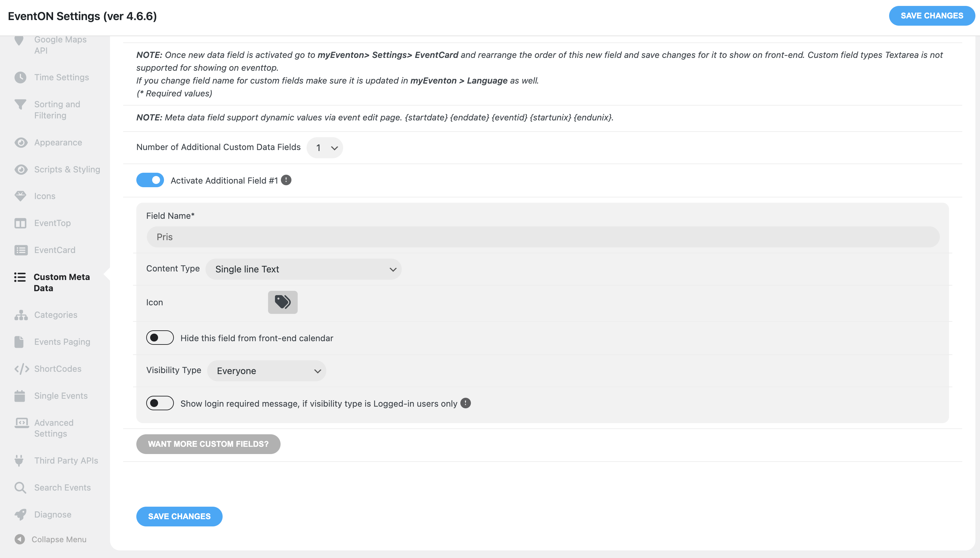Click the Third Party APIs plug icon
This screenshot has height=558, width=980.
[x=19, y=461]
